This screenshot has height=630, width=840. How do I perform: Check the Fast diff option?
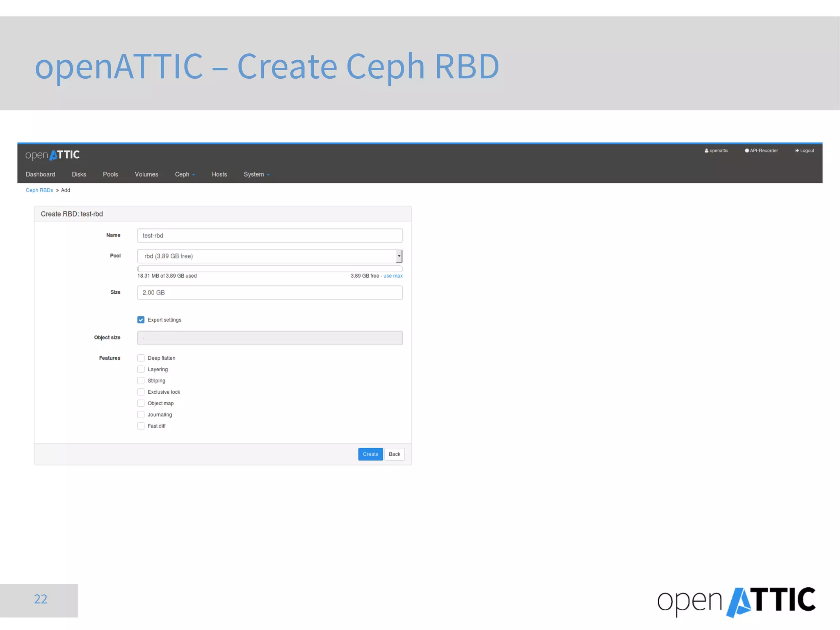click(x=141, y=426)
